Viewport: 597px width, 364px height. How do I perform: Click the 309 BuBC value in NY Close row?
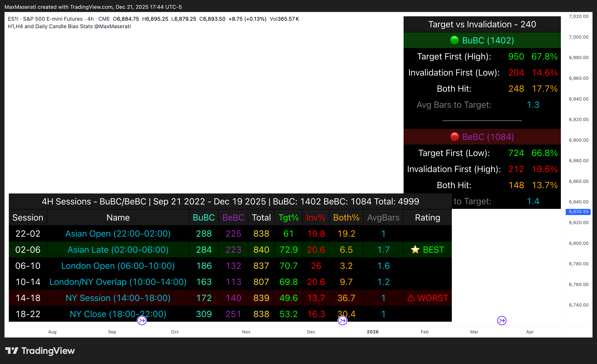[204, 314]
